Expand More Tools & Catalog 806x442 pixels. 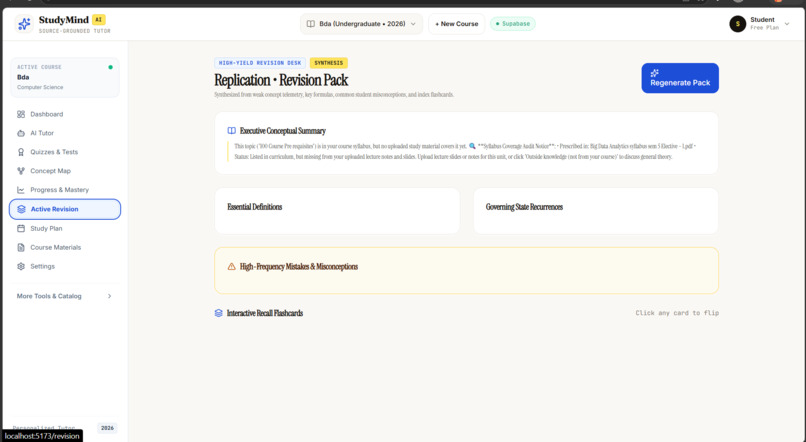pyautogui.click(x=64, y=296)
